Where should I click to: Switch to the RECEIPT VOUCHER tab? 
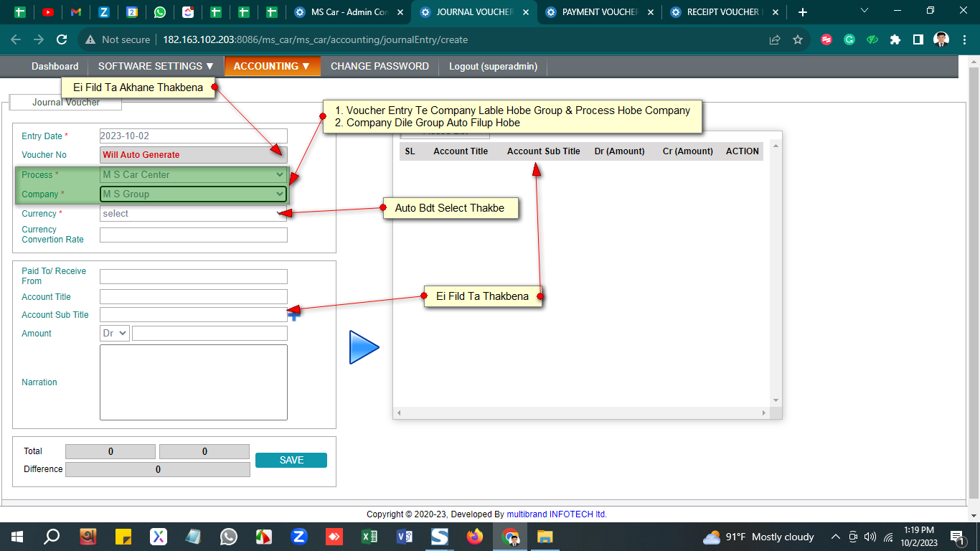(x=725, y=12)
